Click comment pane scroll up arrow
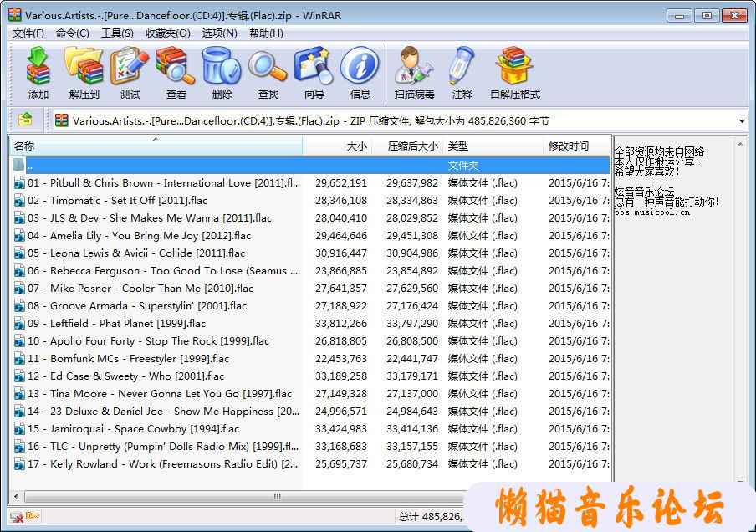 (x=740, y=144)
